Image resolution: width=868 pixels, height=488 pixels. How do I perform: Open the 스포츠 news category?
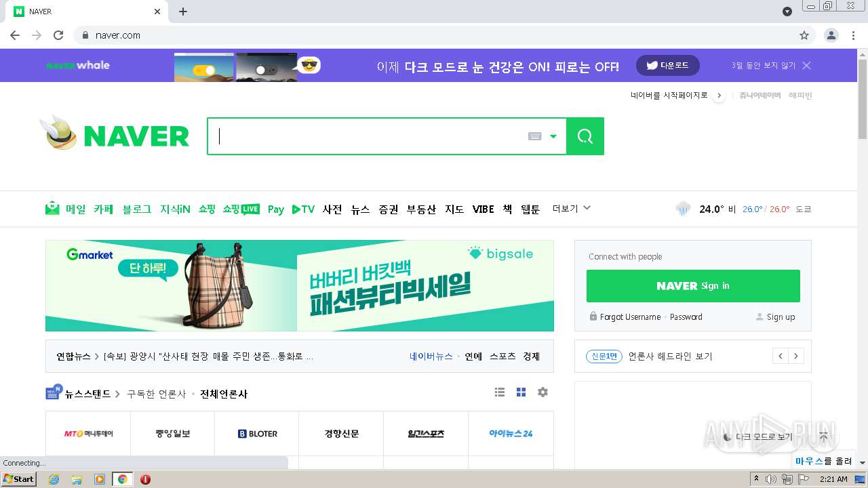point(502,356)
